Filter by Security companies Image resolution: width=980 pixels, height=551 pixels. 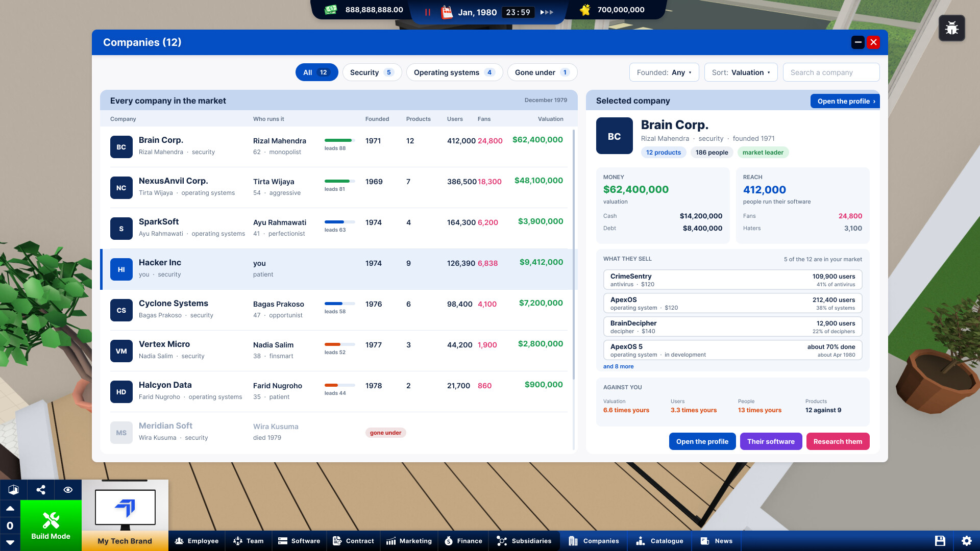(x=372, y=72)
